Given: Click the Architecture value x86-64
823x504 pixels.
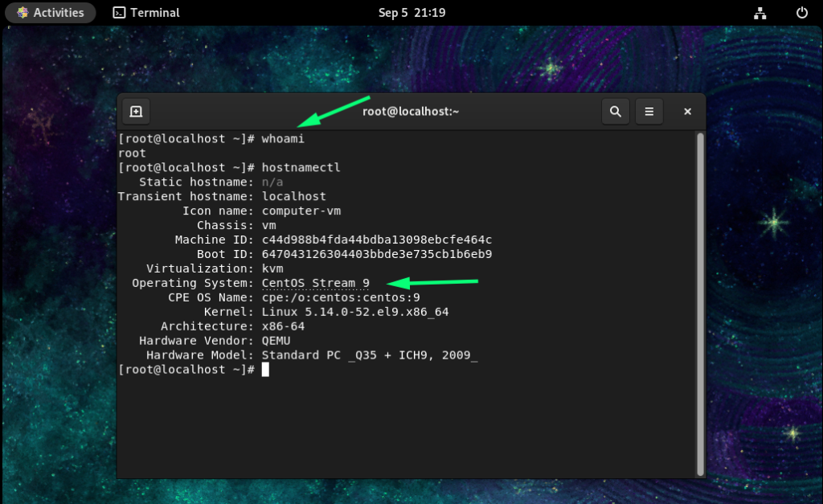Looking at the screenshot, I should (x=283, y=326).
